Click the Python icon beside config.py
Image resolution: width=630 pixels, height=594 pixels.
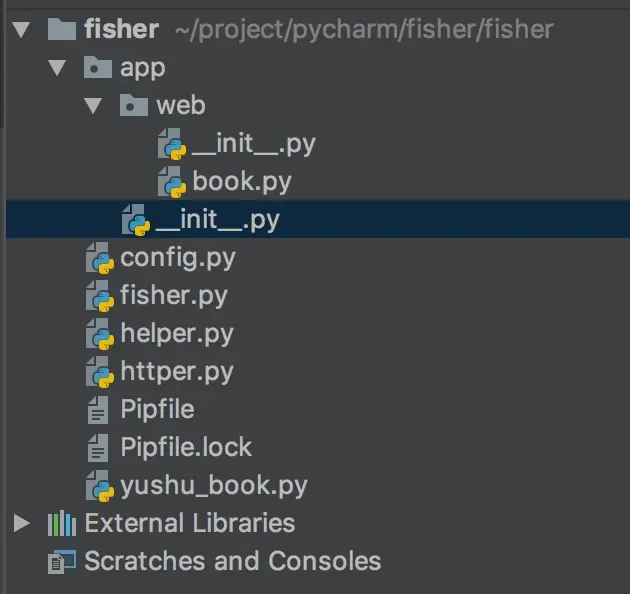[x=100, y=259]
